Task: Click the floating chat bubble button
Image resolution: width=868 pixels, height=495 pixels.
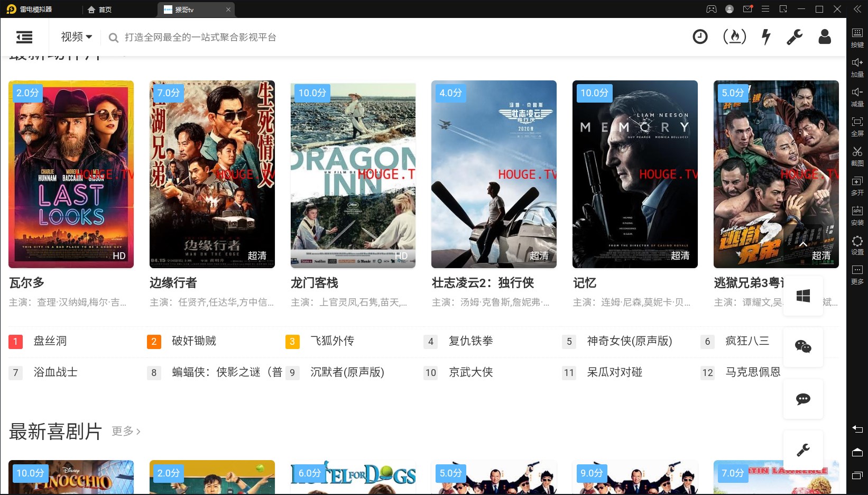Action: (x=803, y=399)
